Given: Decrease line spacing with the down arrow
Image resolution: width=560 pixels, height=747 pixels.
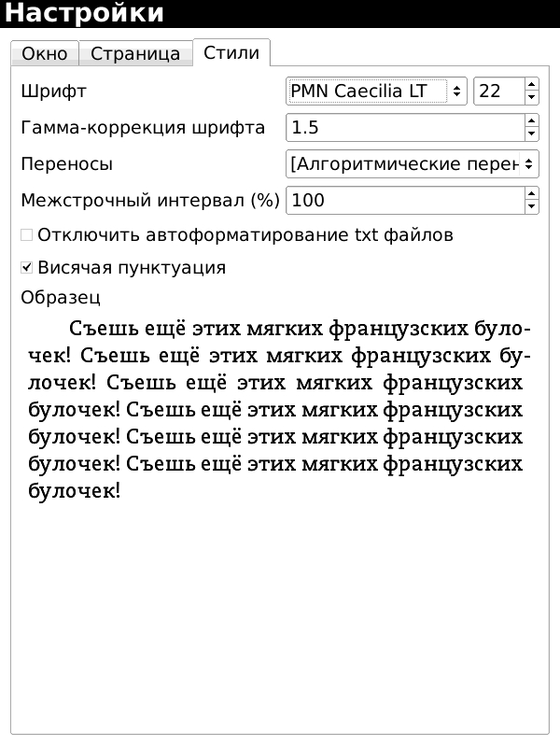Looking at the screenshot, I should (532, 207).
